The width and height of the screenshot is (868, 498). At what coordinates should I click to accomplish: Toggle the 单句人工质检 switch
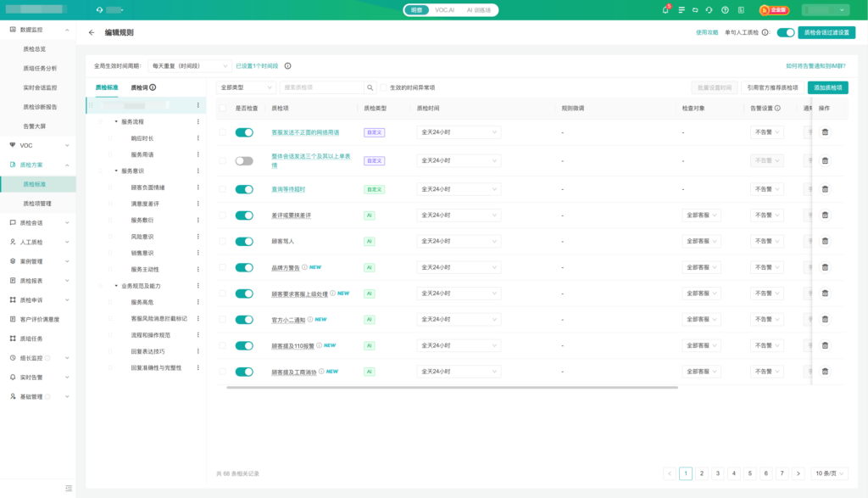[785, 32]
